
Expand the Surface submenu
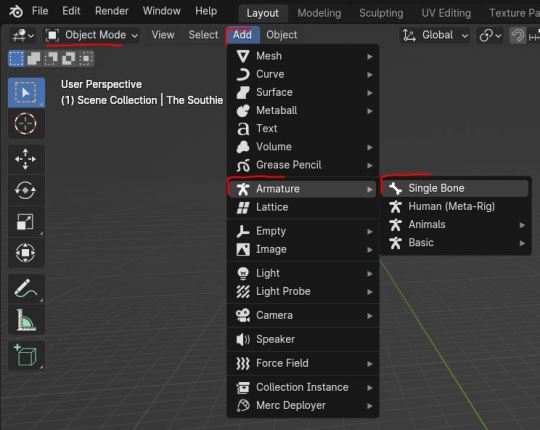click(304, 92)
